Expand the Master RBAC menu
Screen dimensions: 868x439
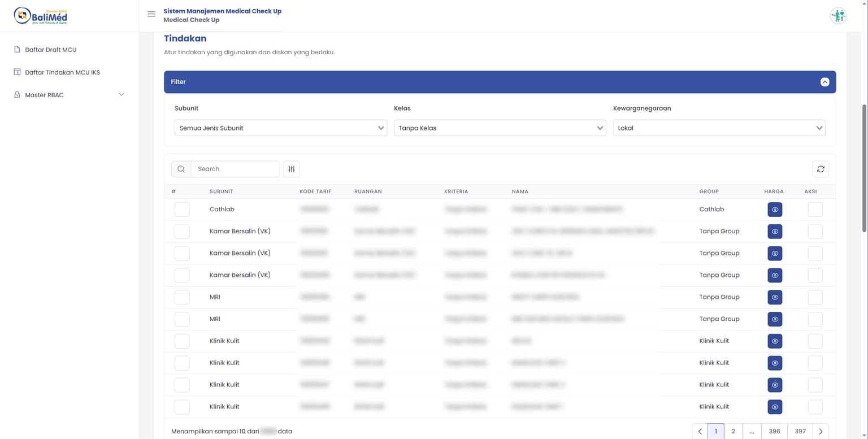[68, 95]
